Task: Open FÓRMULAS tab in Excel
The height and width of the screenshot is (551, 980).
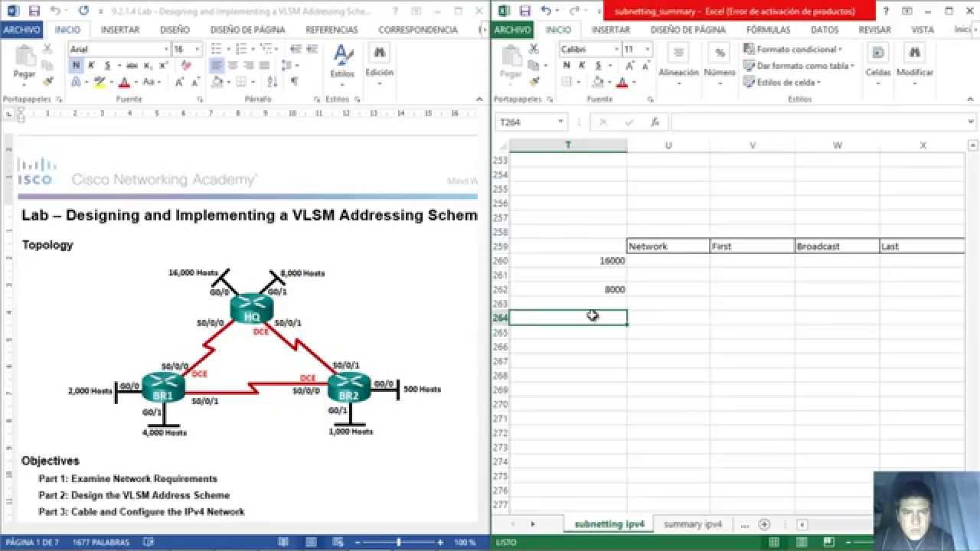Action: point(768,30)
